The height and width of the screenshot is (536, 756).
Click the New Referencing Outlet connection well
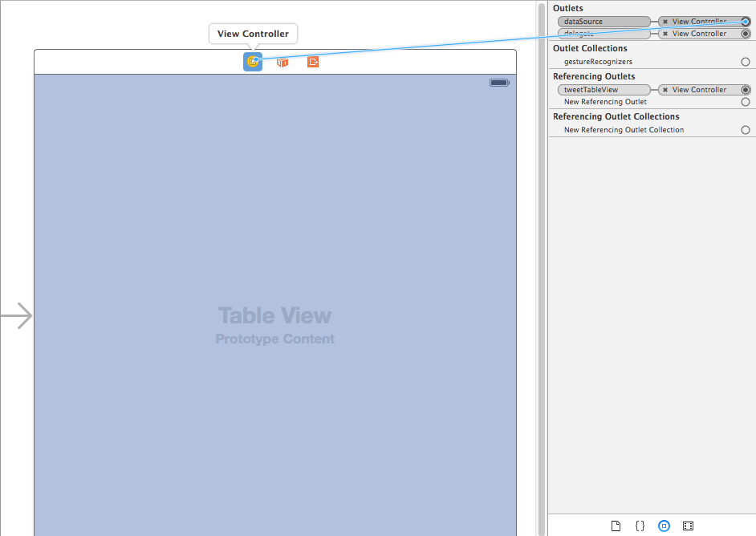coord(745,101)
